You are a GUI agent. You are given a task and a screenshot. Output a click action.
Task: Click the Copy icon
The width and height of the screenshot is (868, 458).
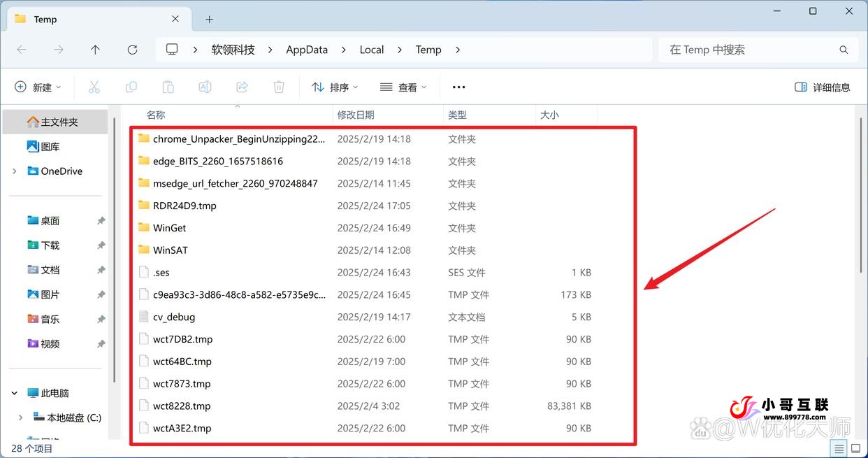pos(131,87)
